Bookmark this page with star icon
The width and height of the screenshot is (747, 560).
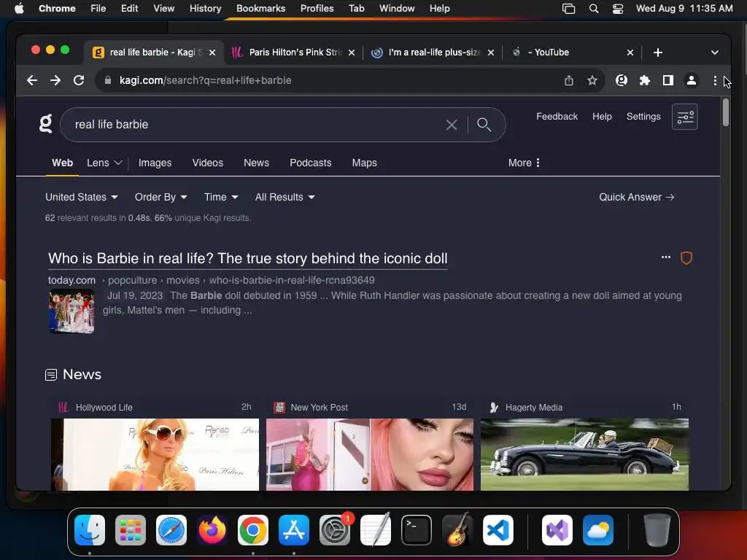click(592, 80)
